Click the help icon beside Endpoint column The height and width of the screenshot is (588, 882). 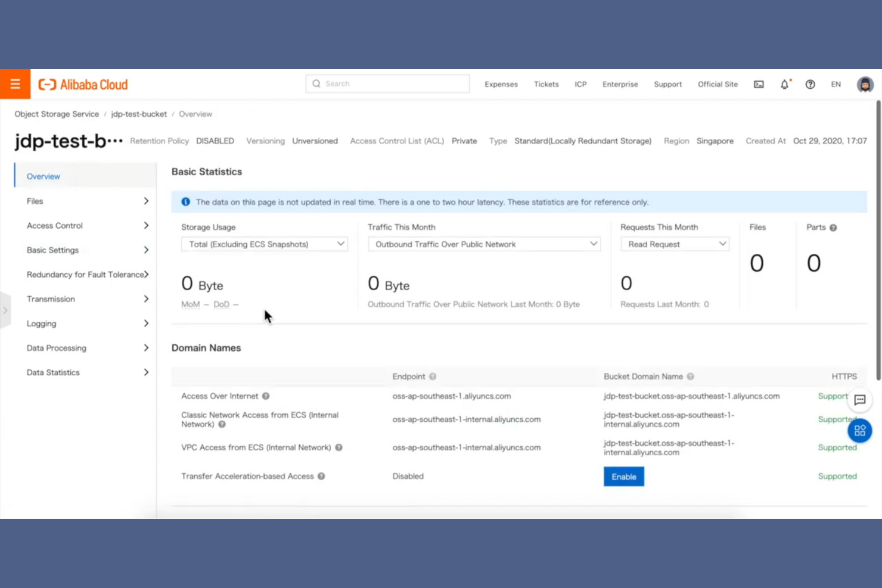[x=433, y=377]
